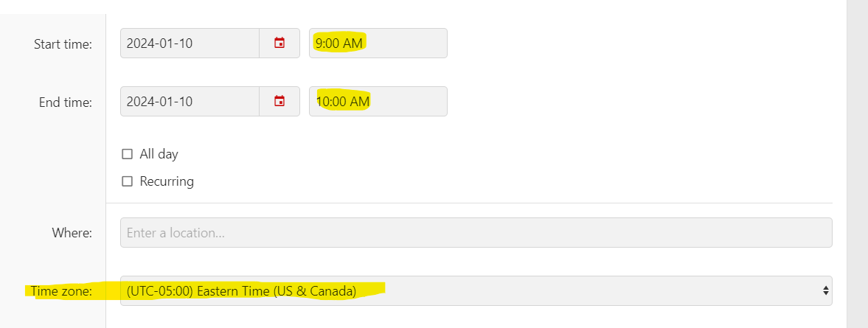Click the Recurring label text

[167, 181]
